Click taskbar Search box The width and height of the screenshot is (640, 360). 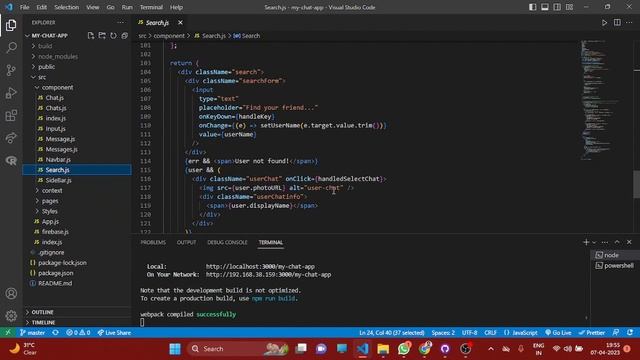click(239, 349)
